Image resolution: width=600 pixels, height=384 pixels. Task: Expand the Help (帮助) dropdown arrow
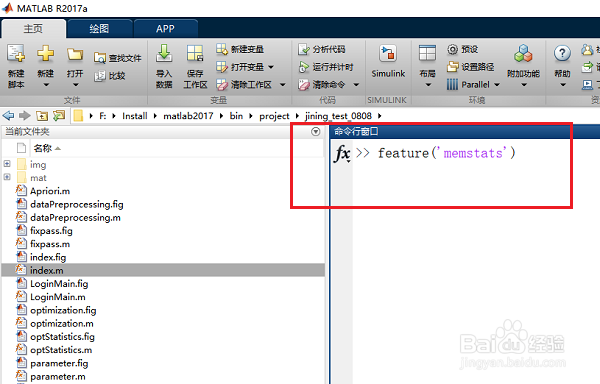click(x=562, y=85)
